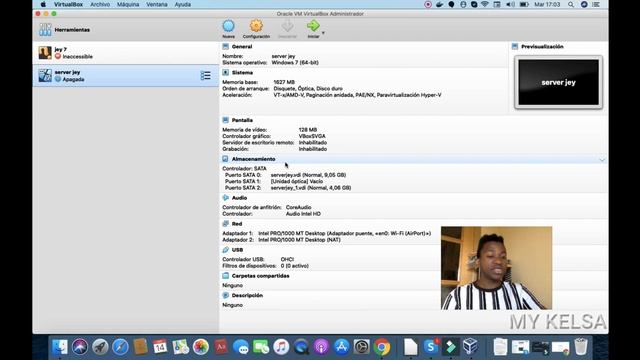
Task: Click the volume icon in menu bar
Action: 510,4
